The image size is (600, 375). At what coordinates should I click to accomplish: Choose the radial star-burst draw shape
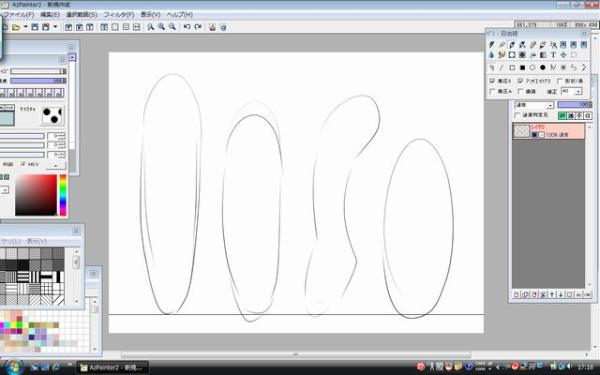563,68
